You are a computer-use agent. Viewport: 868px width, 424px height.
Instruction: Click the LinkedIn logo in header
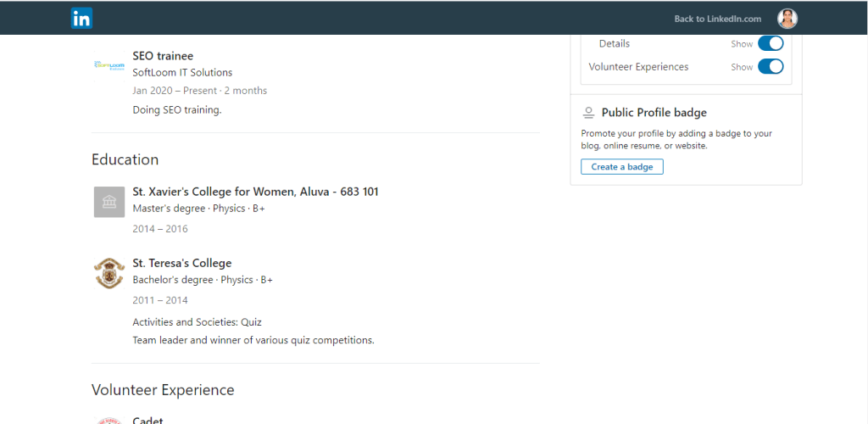82,19
